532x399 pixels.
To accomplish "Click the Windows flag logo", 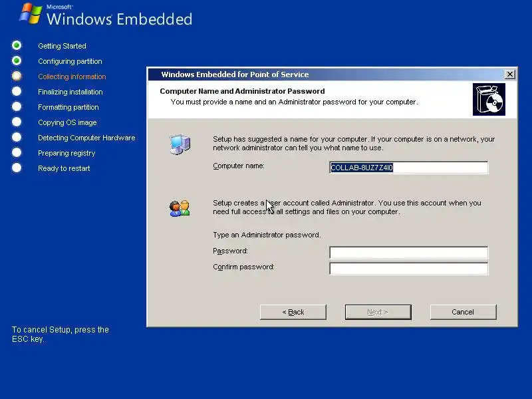I will pos(31,13).
